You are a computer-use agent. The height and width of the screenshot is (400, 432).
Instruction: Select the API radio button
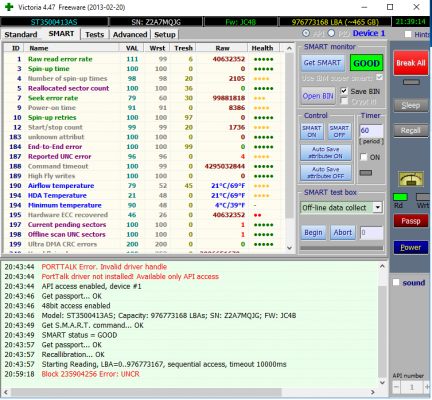306,33
